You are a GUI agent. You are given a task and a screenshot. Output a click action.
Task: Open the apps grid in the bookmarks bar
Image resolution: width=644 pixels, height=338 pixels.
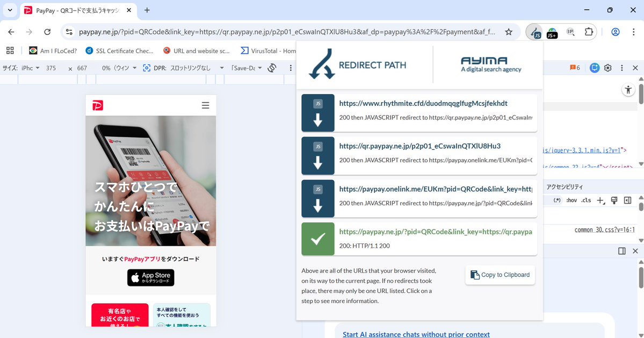click(x=10, y=51)
